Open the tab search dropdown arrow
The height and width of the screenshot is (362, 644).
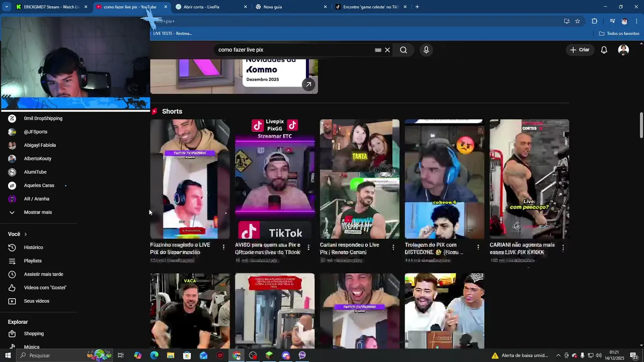(x=7, y=7)
